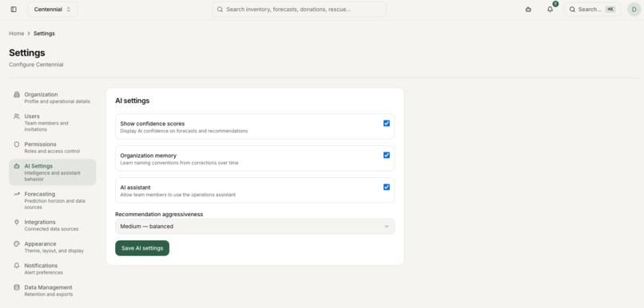
Task: Open the Integrations settings section
Action: click(x=53, y=225)
